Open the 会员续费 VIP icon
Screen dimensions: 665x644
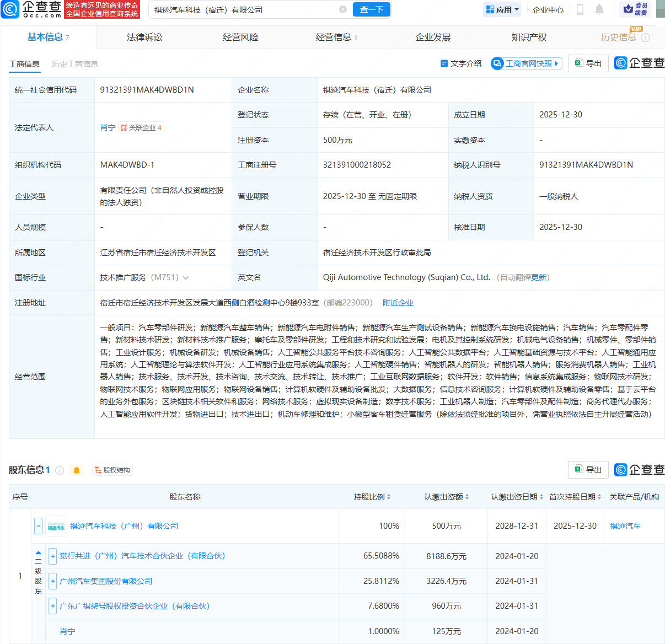point(635,9)
